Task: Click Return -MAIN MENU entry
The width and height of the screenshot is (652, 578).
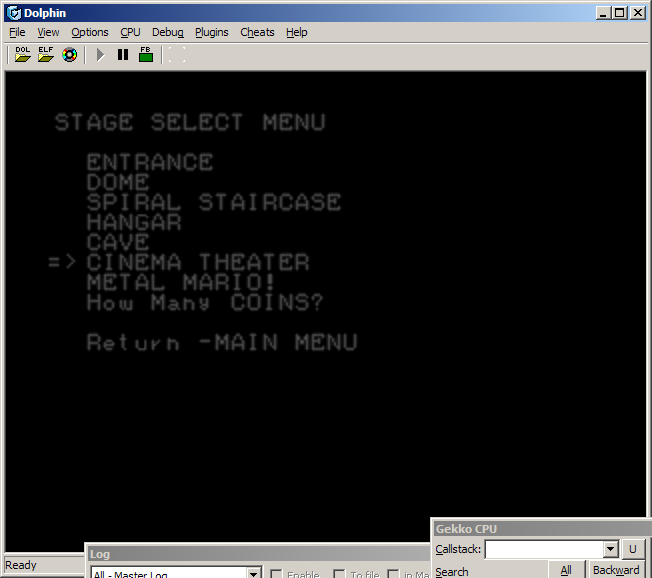Action: (222, 343)
